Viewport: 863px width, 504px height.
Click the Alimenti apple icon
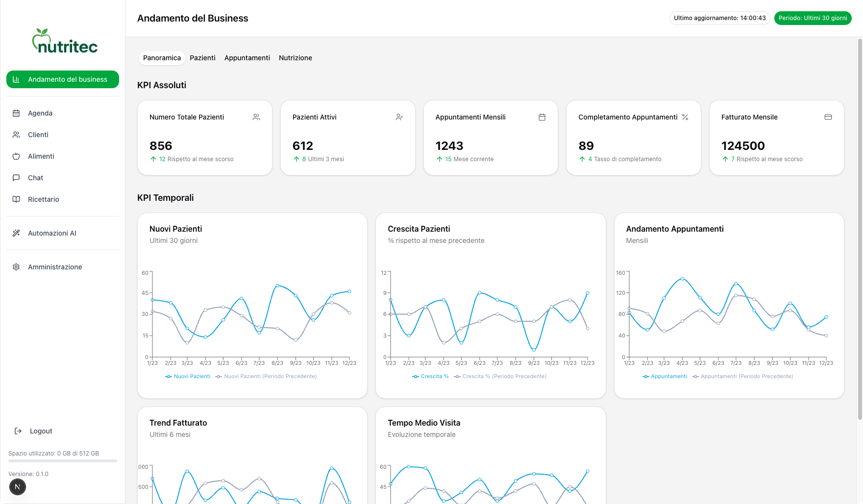[16, 156]
